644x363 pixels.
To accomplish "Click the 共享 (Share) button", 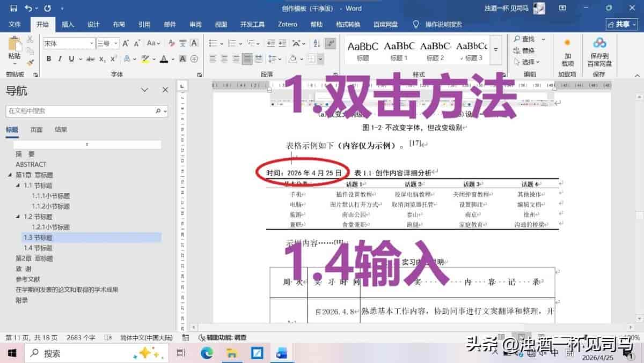I will tap(621, 24).
